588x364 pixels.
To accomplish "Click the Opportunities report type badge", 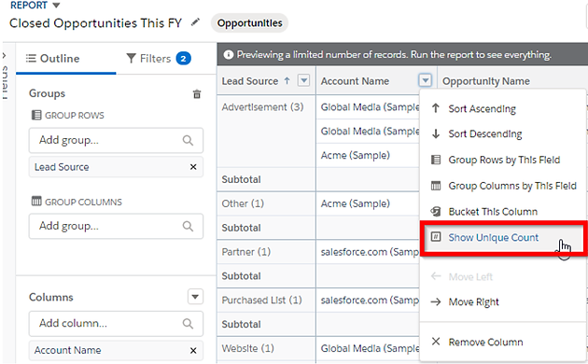I will [x=250, y=23].
